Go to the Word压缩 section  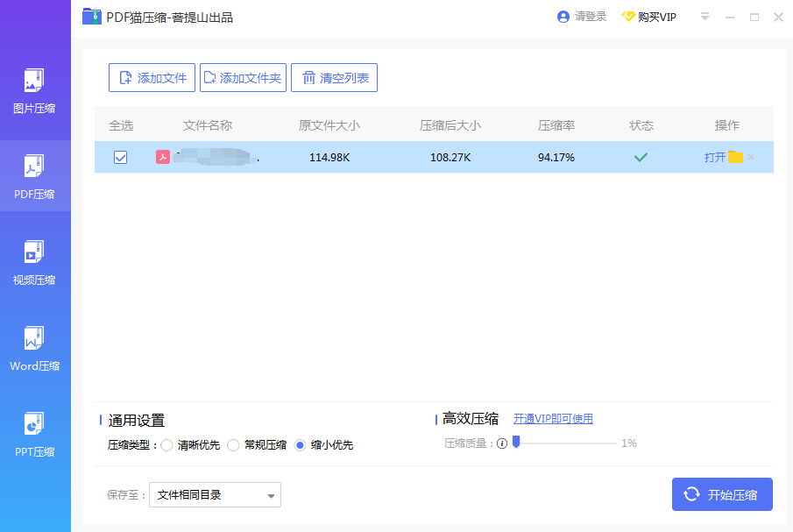coord(34,349)
